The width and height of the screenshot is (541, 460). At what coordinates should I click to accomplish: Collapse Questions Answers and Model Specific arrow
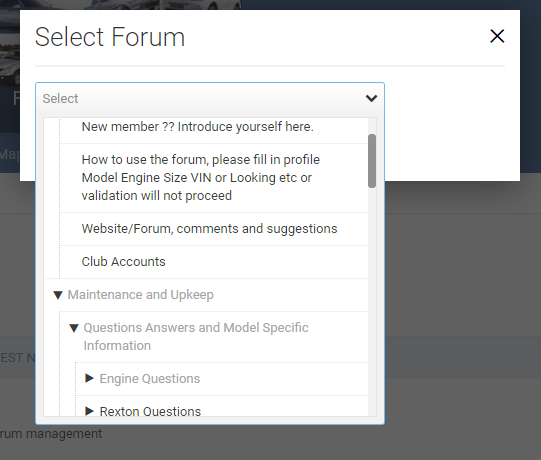pos(74,328)
